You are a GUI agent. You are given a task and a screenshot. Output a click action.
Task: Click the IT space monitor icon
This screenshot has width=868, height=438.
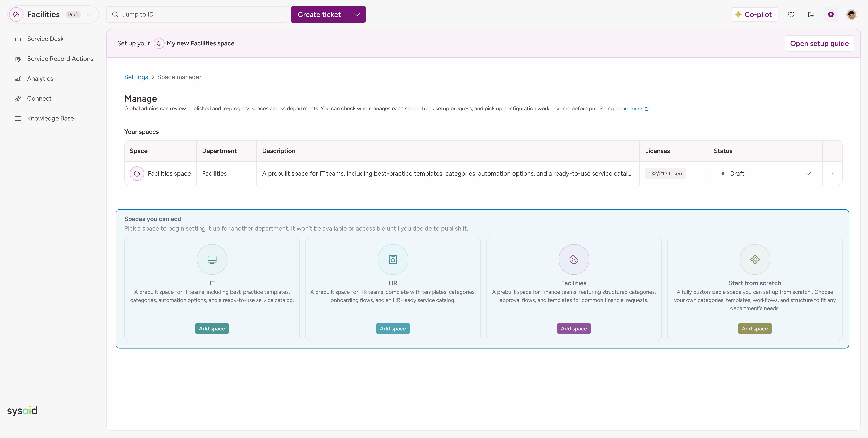212,259
